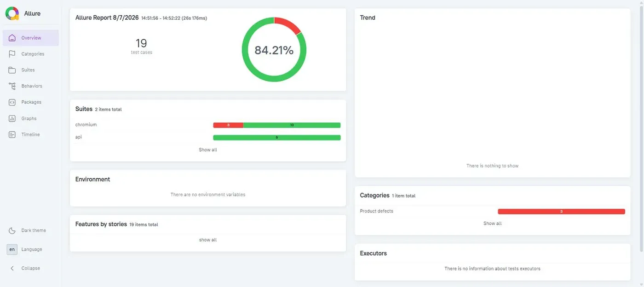This screenshot has width=644, height=287.
Task: Click the Categories flag icon
Action: (x=12, y=54)
